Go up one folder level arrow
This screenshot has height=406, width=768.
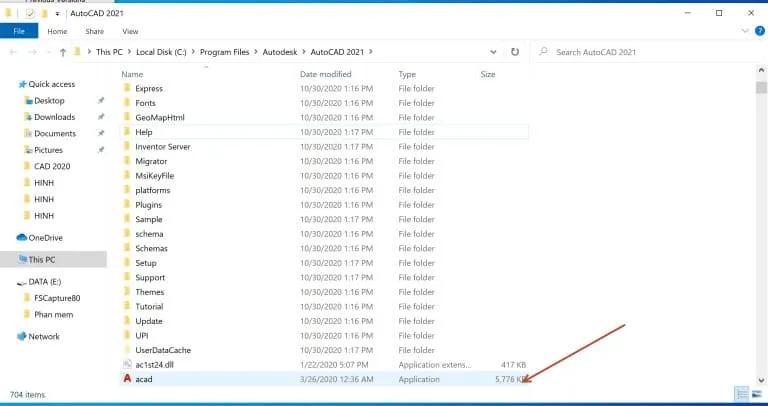coord(63,52)
